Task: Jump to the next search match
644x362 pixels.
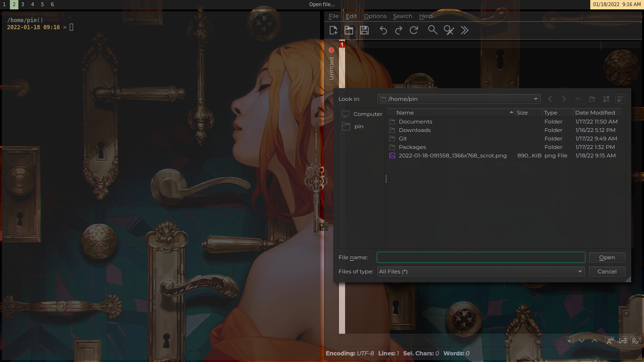Action: (582, 340)
